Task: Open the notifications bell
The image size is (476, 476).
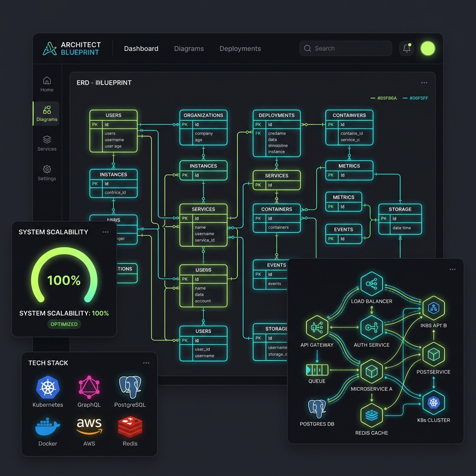Action: pos(406,48)
